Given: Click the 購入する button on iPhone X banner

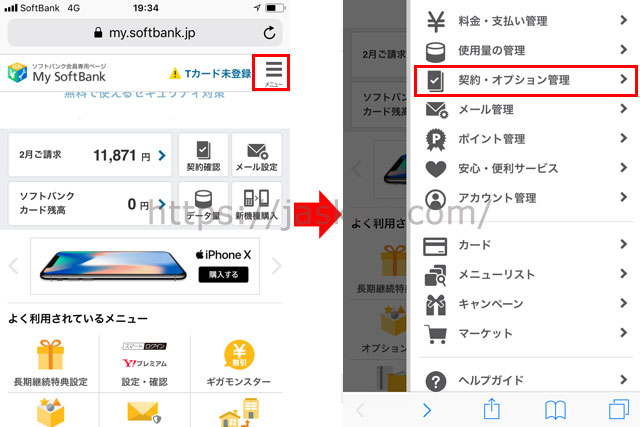Looking at the screenshot, I should coord(223,274).
